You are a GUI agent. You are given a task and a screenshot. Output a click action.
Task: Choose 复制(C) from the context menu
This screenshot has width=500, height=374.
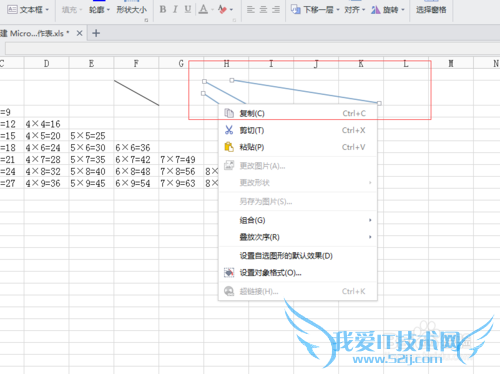coord(297,114)
